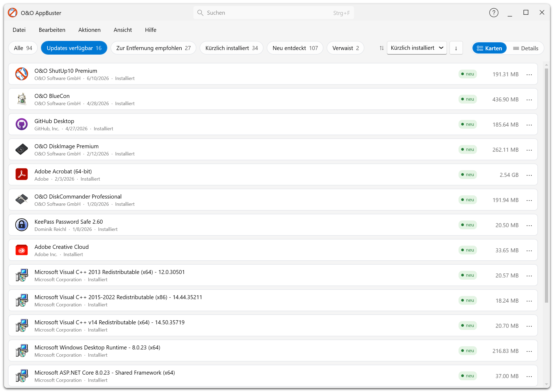
Task: Reverse sort direction with the down arrow button
Action: click(456, 48)
